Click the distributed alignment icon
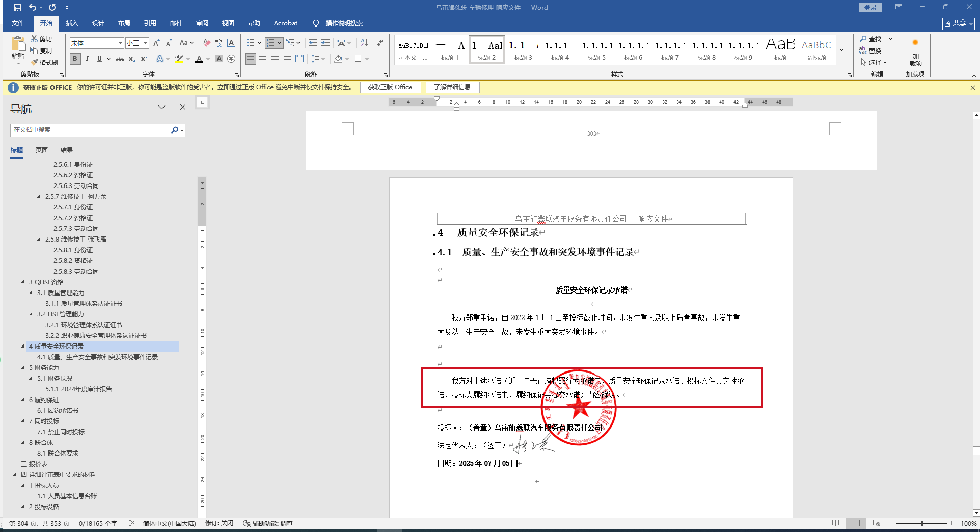The image size is (980, 532). (x=300, y=59)
